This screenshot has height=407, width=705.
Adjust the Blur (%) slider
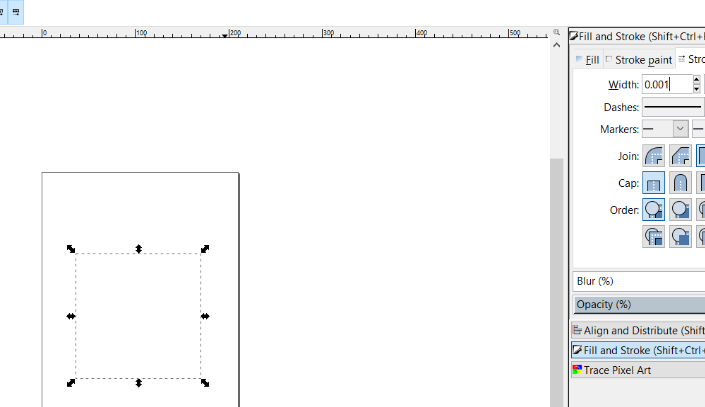639,281
